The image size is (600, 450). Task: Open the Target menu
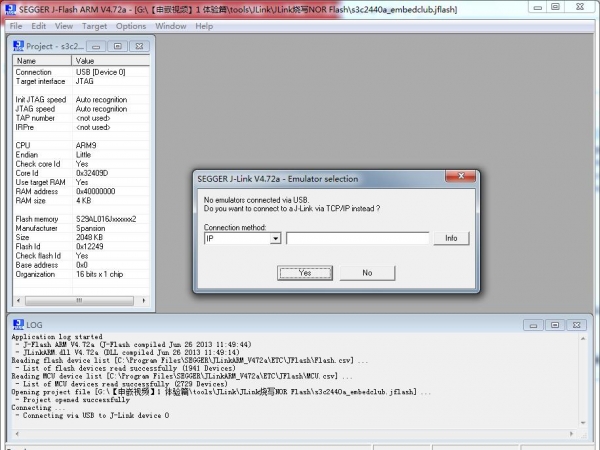pyautogui.click(x=94, y=26)
